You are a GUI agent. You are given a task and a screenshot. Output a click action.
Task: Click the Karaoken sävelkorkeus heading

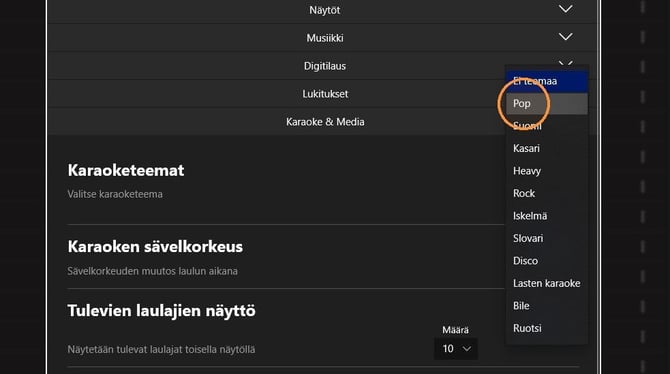(x=155, y=247)
